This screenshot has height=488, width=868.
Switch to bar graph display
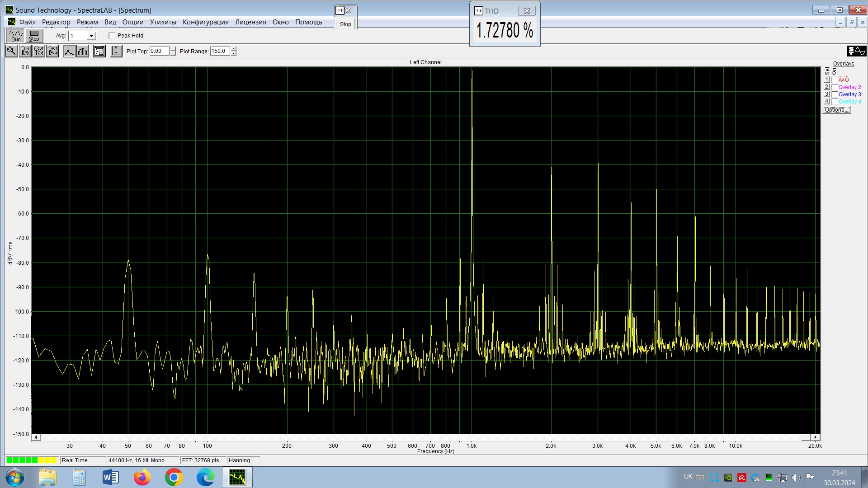[x=82, y=51]
